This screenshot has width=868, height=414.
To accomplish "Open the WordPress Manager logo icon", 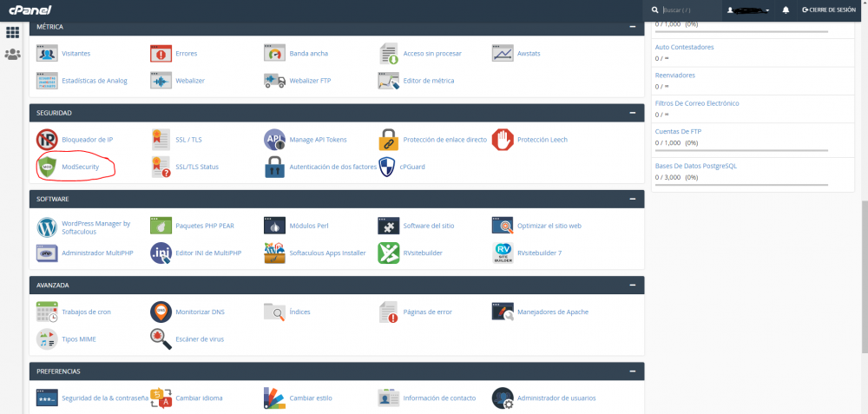I will coord(47,227).
